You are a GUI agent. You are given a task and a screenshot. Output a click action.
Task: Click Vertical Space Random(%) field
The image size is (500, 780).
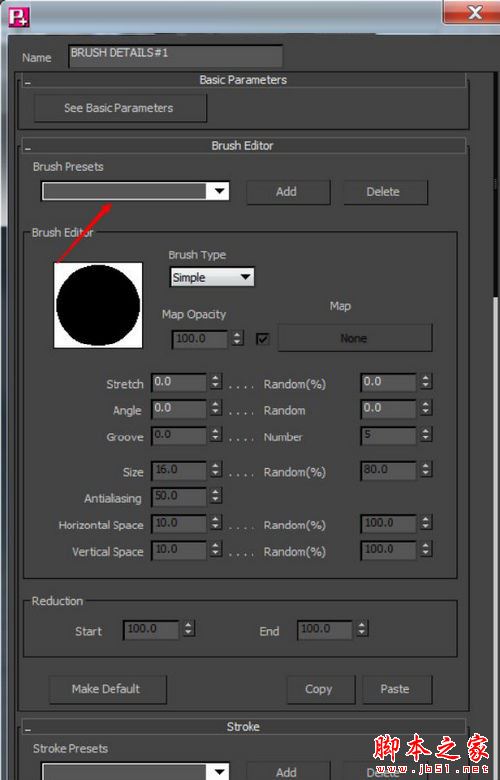click(x=388, y=550)
